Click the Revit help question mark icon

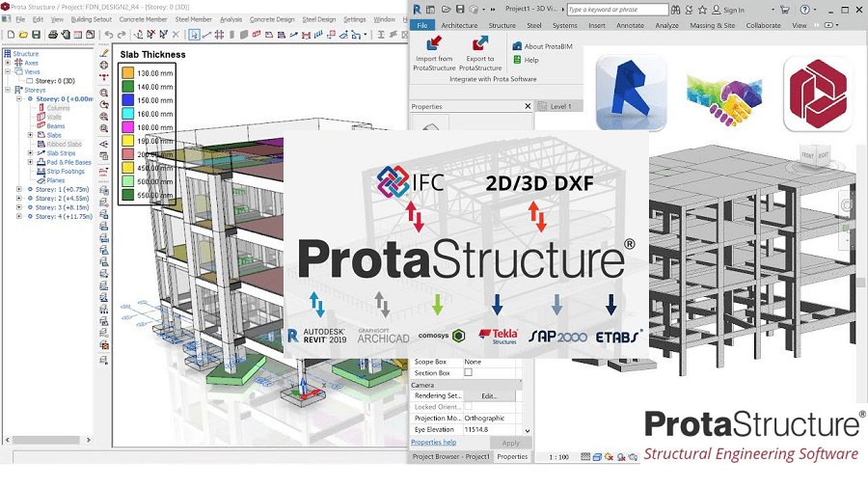(805, 10)
